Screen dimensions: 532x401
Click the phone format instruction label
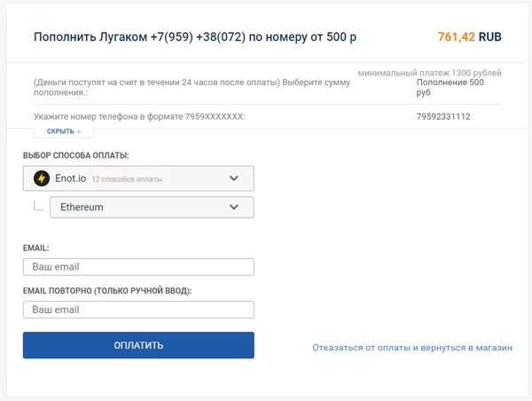click(x=138, y=116)
